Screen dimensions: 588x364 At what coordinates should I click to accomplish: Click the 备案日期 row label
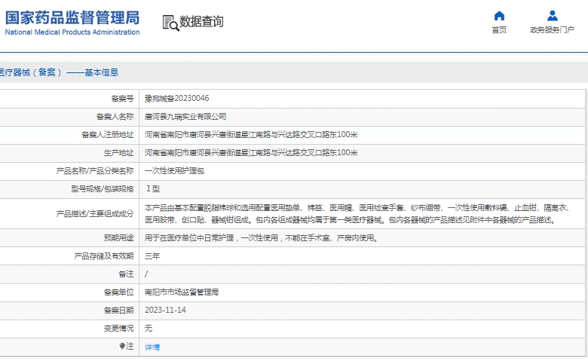[x=118, y=310]
